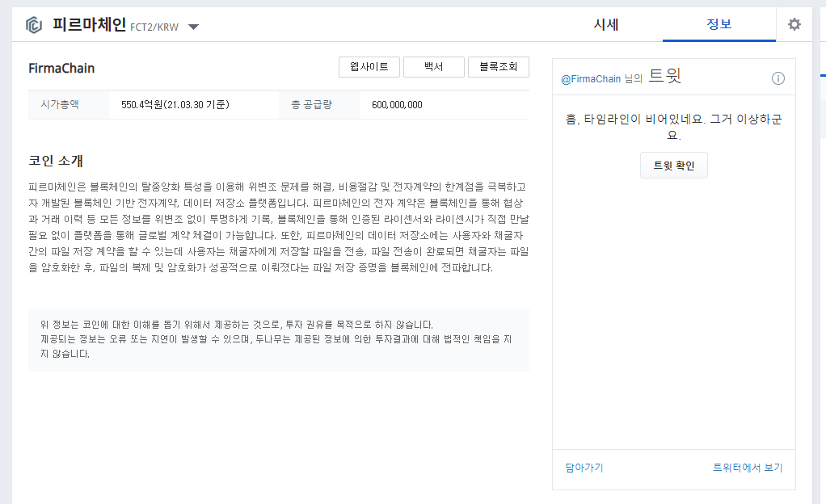Click the 코인 소개 heading
826x504 pixels.
tap(56, 161)
